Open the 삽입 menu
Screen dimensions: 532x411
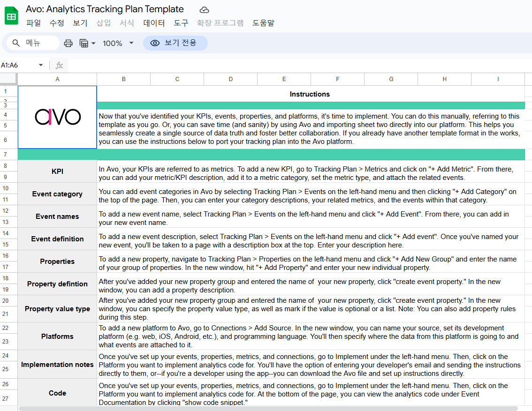coord(104,23)
